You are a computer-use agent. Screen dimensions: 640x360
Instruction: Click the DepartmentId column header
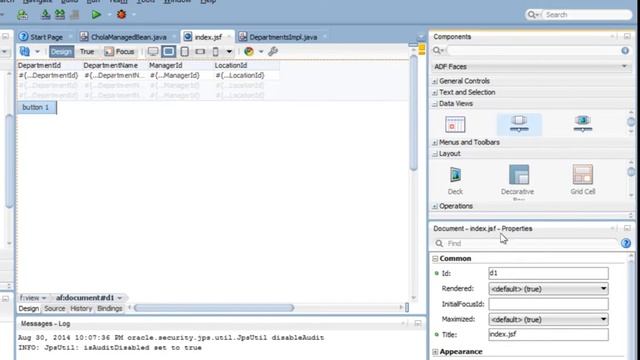tap(39, 65)
